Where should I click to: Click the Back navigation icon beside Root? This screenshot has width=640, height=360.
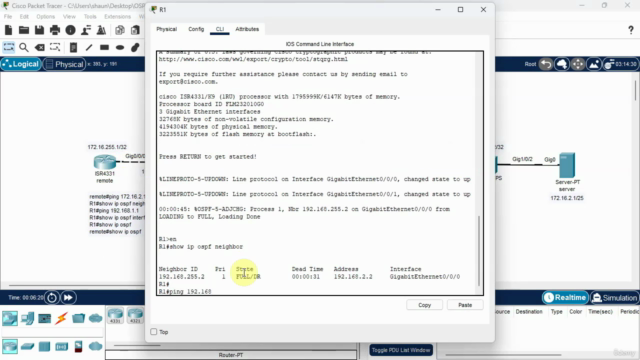[x=546, y=64]
